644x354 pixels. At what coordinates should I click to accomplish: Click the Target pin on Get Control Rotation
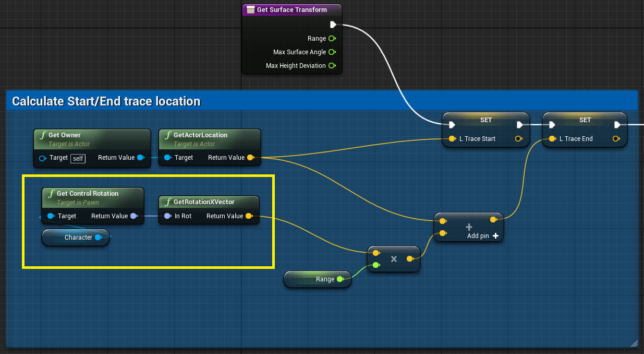pos(51,216)
